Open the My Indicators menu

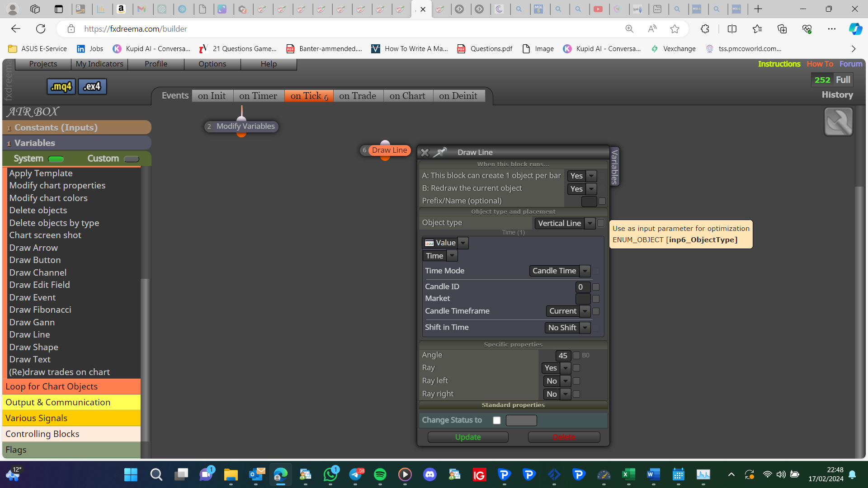pyautogui.click(x=99, y=64)
